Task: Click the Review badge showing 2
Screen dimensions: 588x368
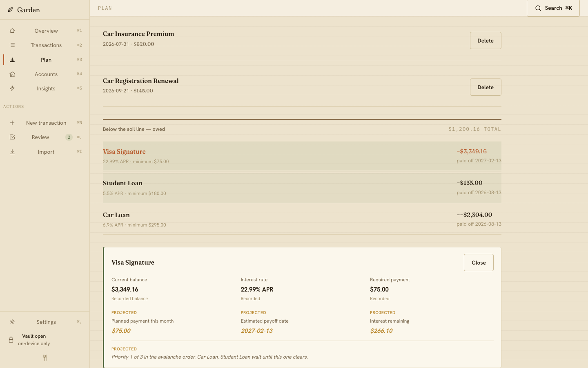Action: coord(69,137)
